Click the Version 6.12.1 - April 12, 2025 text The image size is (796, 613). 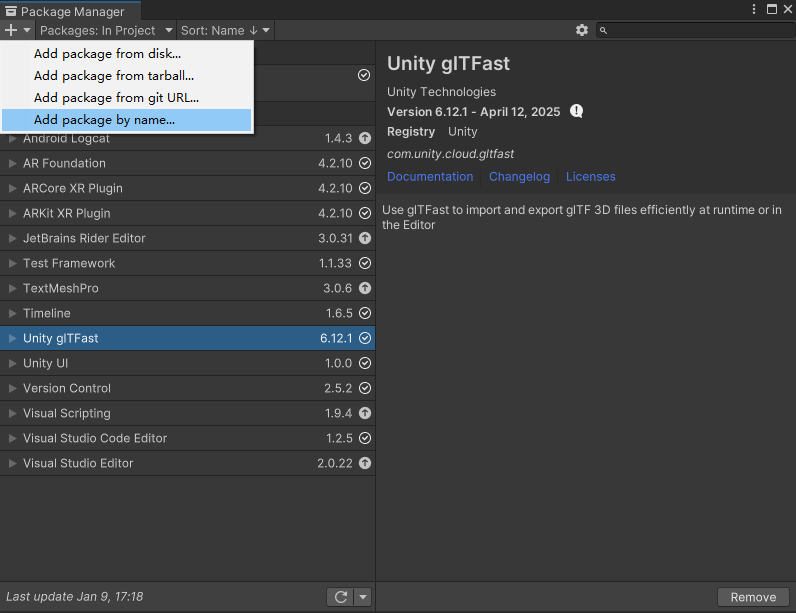tap(473, 112)
